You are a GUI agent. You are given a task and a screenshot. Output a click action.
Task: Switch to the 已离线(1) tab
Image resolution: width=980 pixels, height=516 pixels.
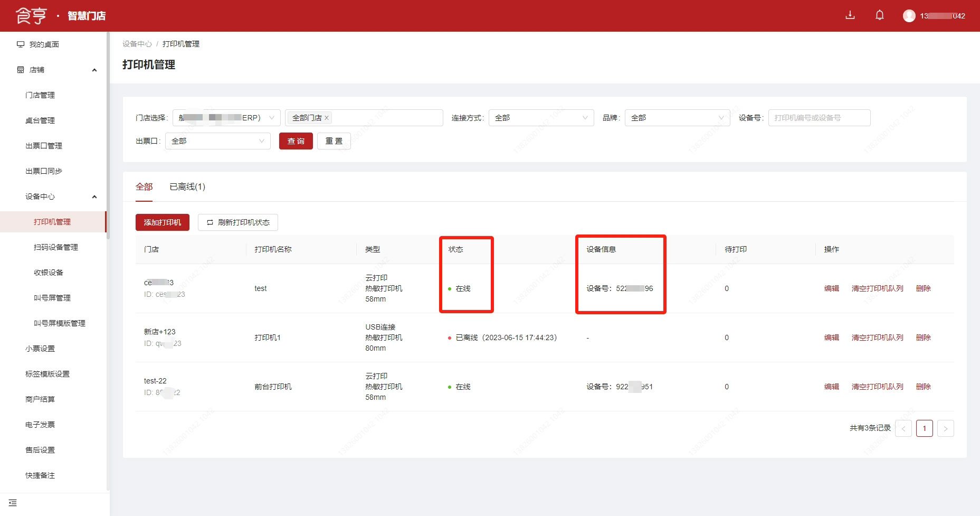[x=187, y=187]
